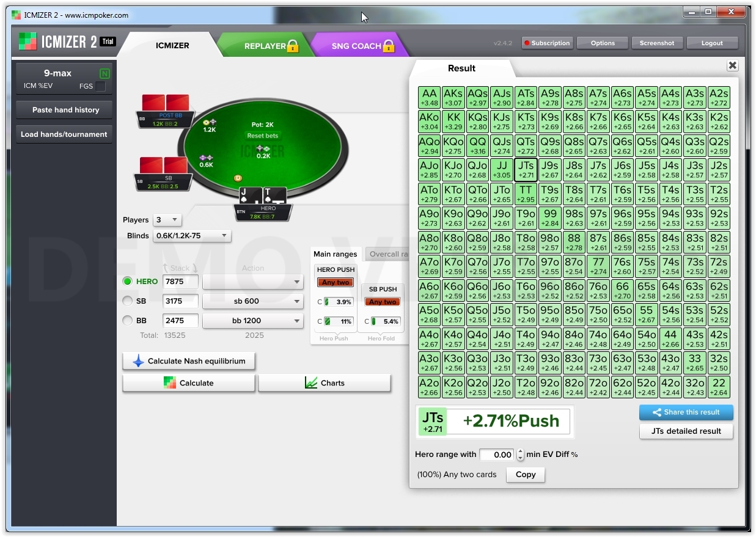The width and height of the screenshot is (756, 537).
Task: Click the SB stack field 3175
Action: [180, 301]
